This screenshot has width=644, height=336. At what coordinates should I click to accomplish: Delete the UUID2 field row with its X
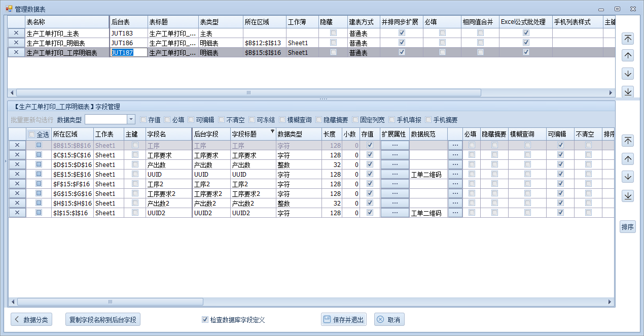point(17,213)
